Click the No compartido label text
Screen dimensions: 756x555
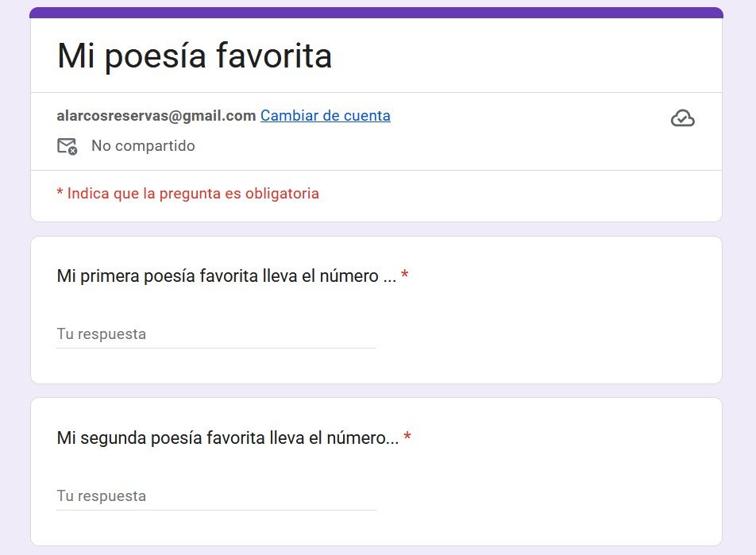[x=143, y=146]
